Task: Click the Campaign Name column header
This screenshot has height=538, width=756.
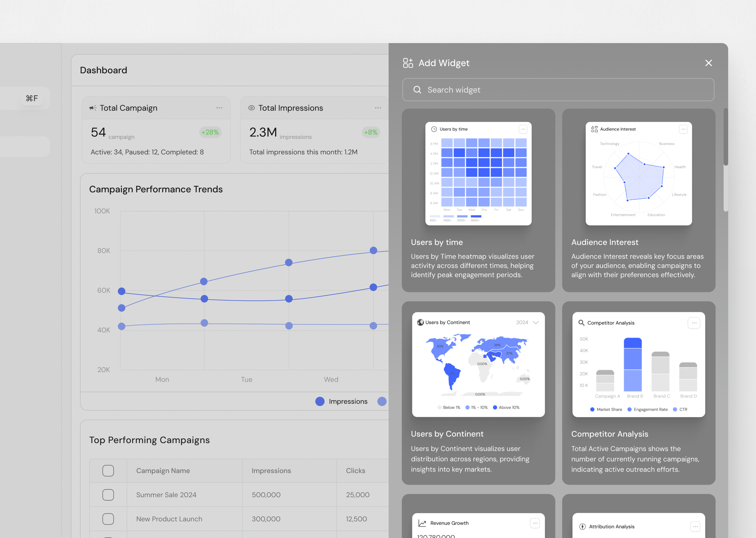Action: pyautogui.click(x=163, y=471)
